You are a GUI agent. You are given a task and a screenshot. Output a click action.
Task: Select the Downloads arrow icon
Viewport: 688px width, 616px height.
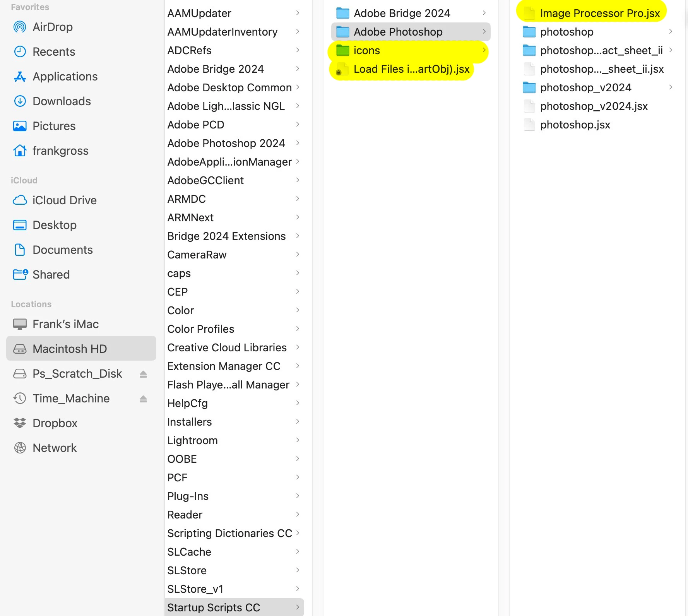coord(20,101)
